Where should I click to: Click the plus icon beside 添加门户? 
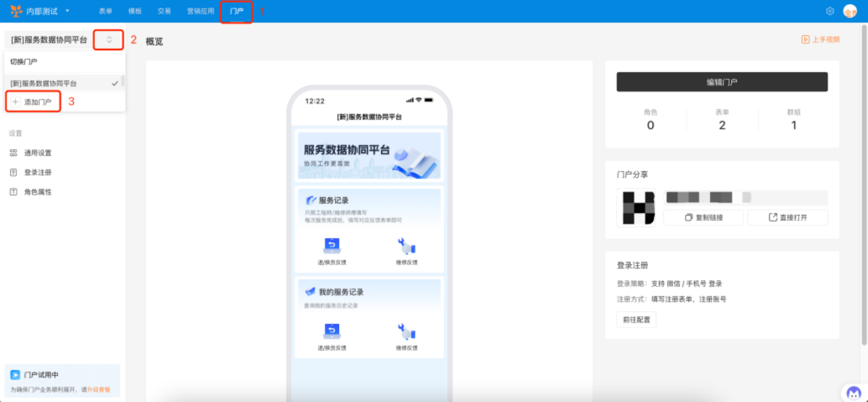pos(16,102)
